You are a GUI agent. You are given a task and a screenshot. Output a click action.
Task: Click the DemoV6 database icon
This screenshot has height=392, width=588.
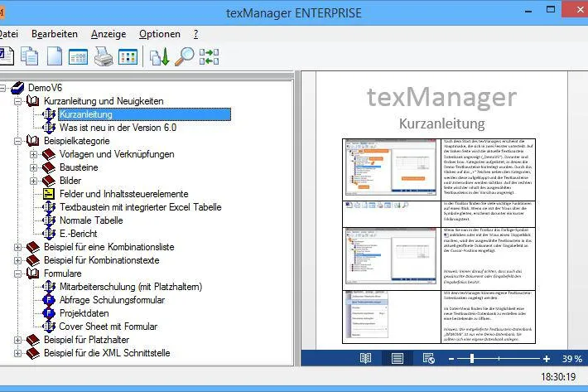click(17, 88)
